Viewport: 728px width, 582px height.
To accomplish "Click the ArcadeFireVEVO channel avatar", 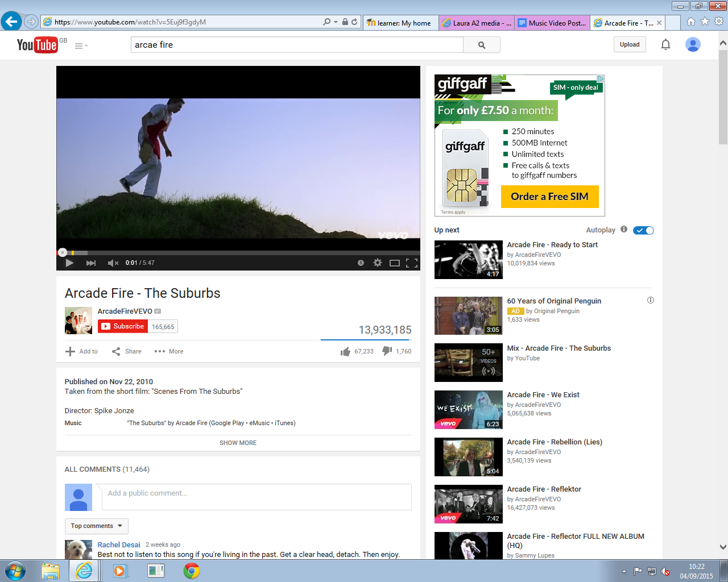I will [78, 321].
